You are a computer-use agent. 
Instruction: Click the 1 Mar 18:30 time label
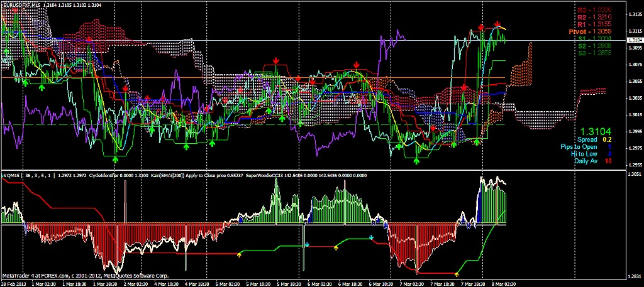(x=104, y=283)
